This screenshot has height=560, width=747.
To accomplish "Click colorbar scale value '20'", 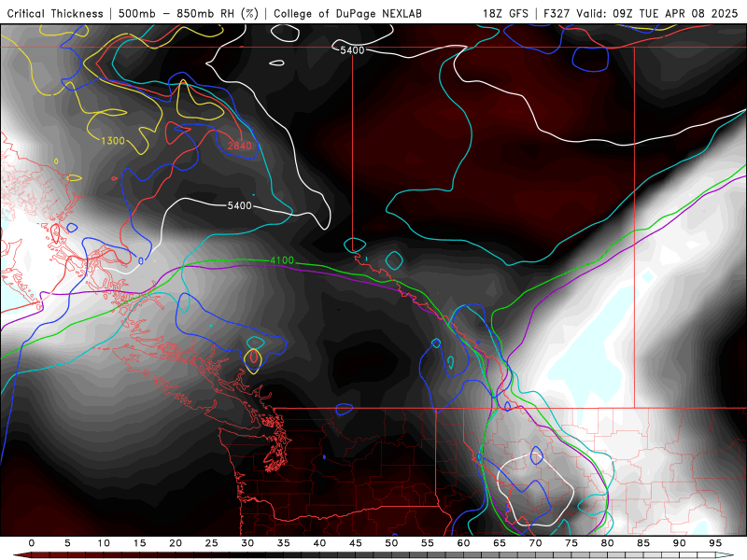I will coord(176,543).
